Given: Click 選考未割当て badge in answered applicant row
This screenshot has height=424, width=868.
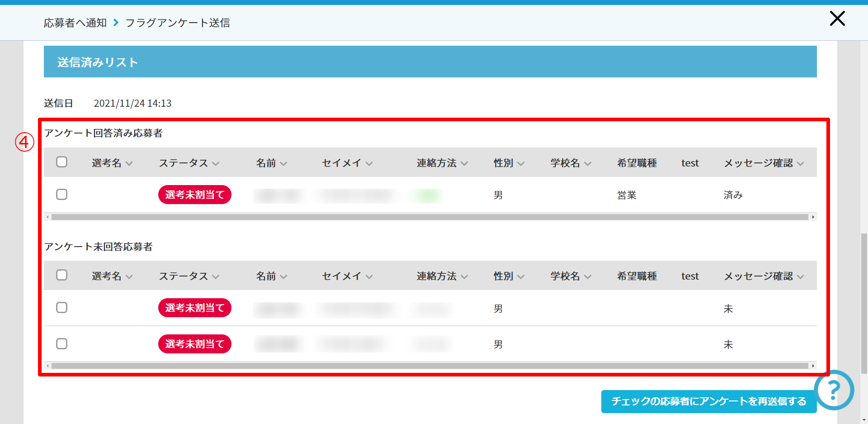Looking at the screenshot, I should point(194,195).
